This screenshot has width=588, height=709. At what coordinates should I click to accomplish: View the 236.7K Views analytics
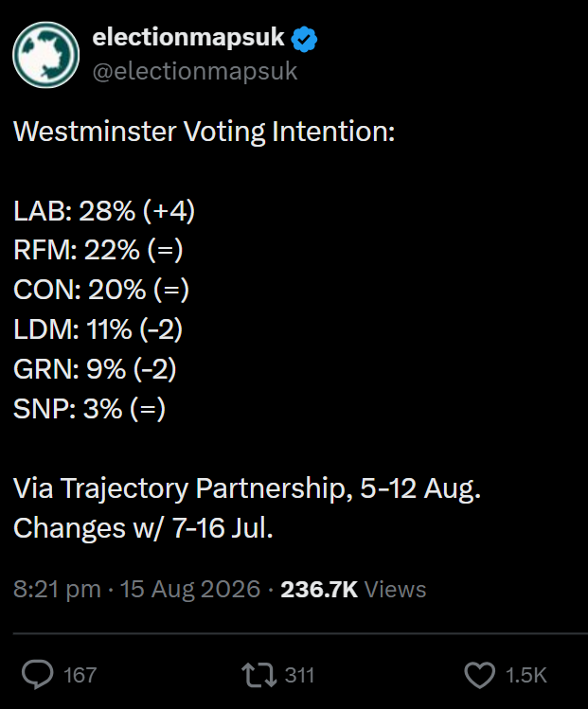(x=353, y=589)
